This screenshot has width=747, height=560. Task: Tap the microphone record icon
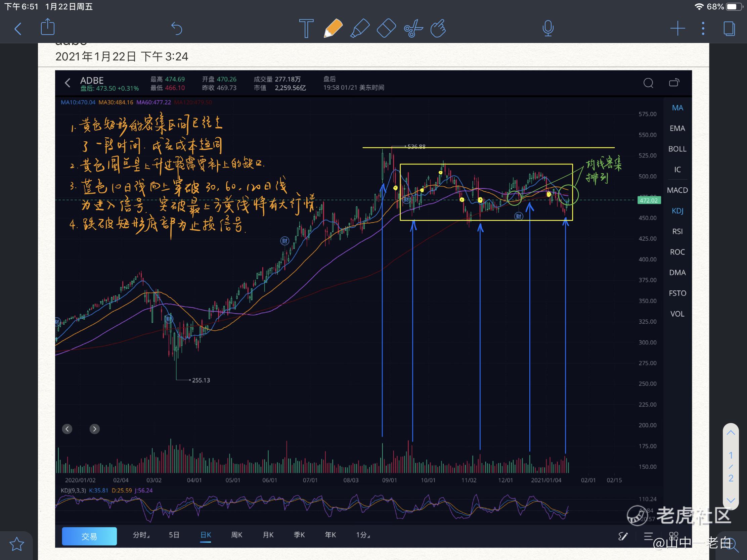[x=548, y=28]
